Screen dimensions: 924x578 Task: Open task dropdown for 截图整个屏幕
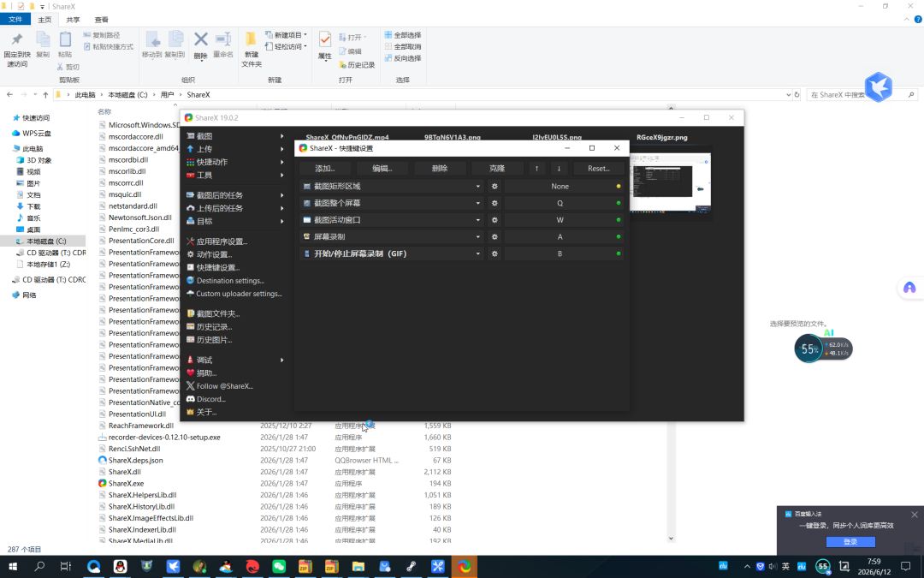point(478,203)
